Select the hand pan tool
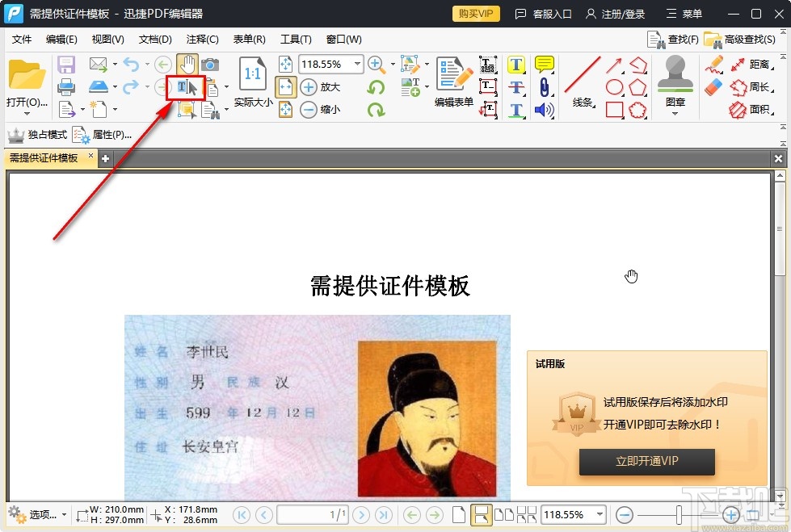The width and height of the screenshot is (791, 532). 188,63
